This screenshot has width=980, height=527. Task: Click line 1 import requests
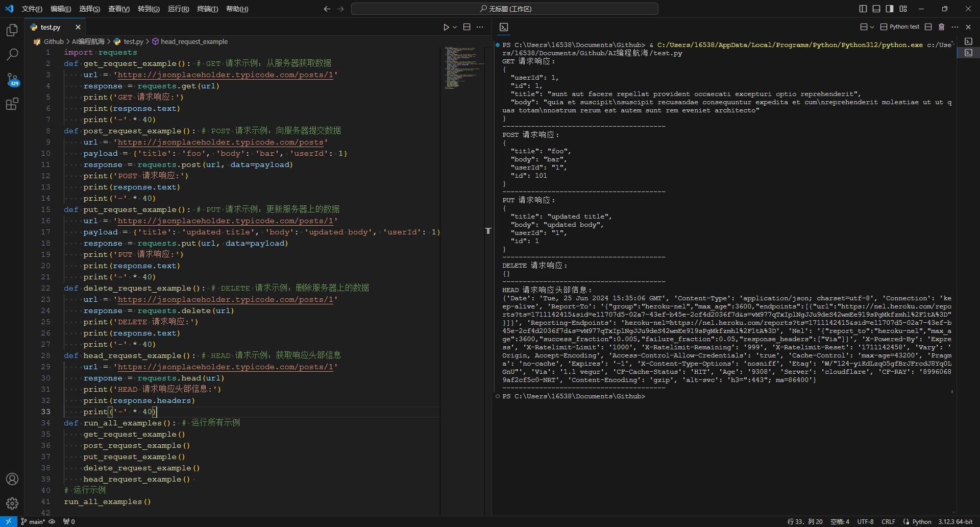100,52
